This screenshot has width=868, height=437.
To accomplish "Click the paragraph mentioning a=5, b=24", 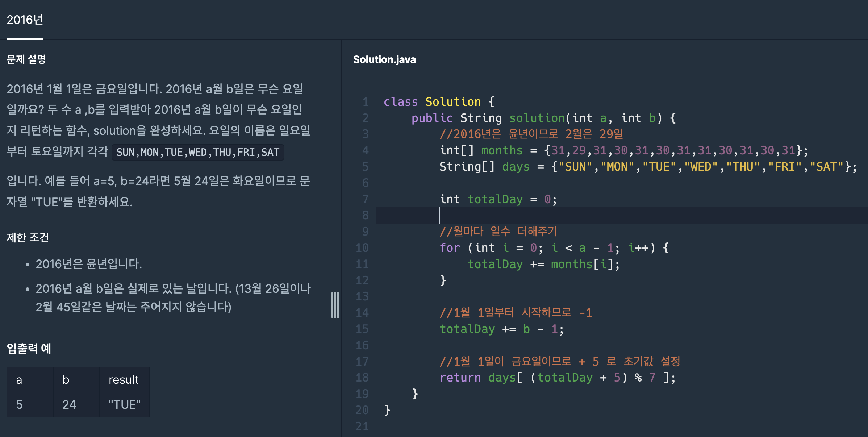I will (158, 191).
